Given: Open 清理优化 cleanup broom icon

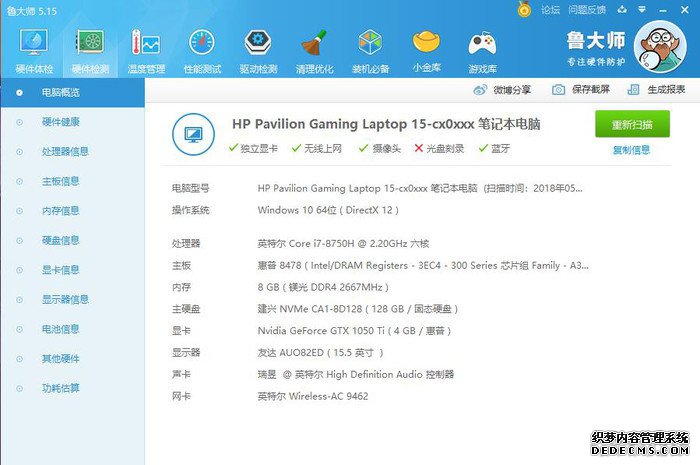Looking at the screenshot, I should click(x=314, y=50).
